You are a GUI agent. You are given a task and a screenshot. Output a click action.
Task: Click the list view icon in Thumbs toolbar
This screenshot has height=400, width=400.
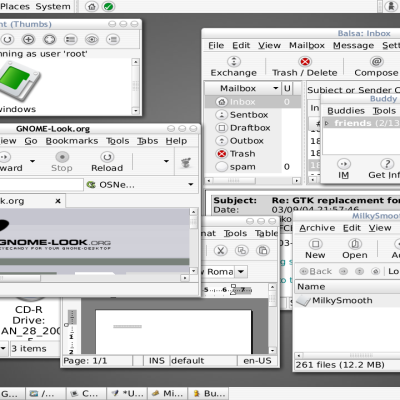(70, 40)
